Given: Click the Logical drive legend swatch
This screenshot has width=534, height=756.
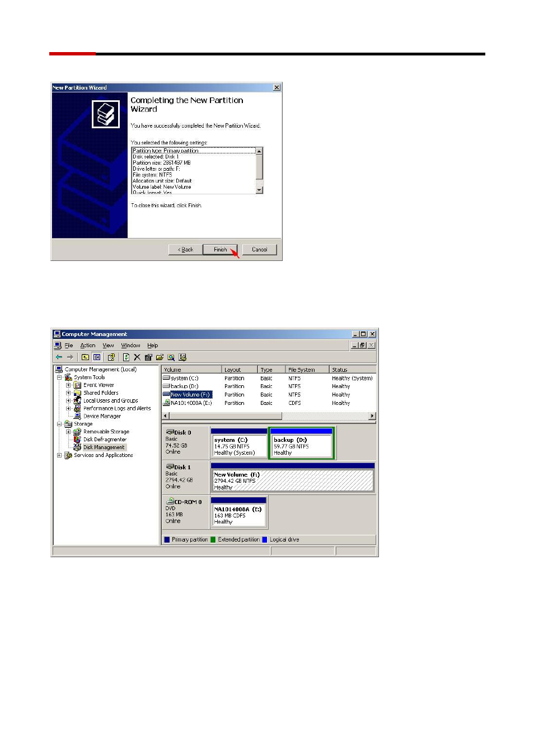Looking at the screenshot, I should pos(265,540).
